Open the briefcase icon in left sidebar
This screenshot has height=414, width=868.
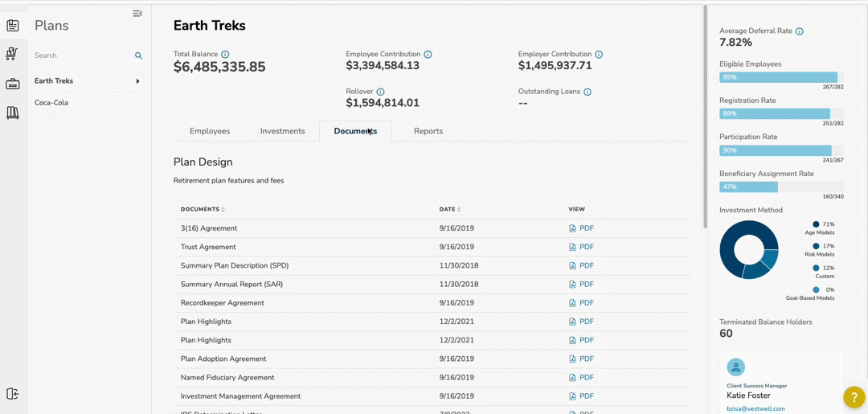click(13, 84)
